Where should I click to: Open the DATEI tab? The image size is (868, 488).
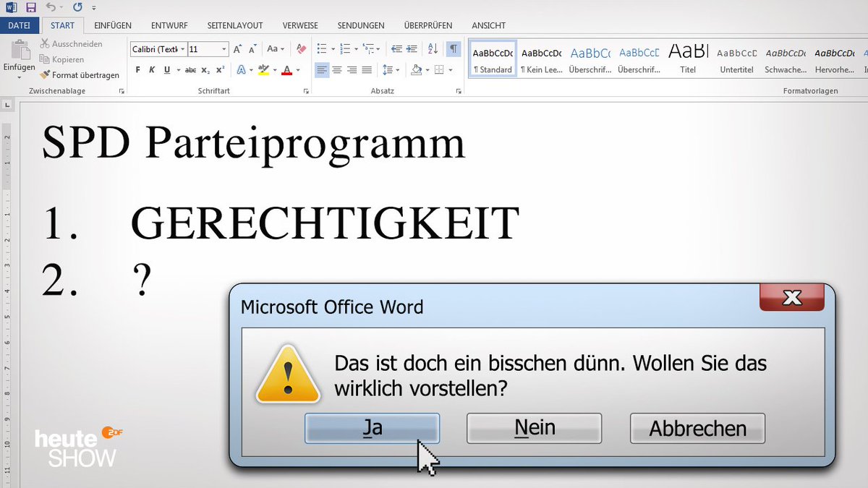click(19, 25)
